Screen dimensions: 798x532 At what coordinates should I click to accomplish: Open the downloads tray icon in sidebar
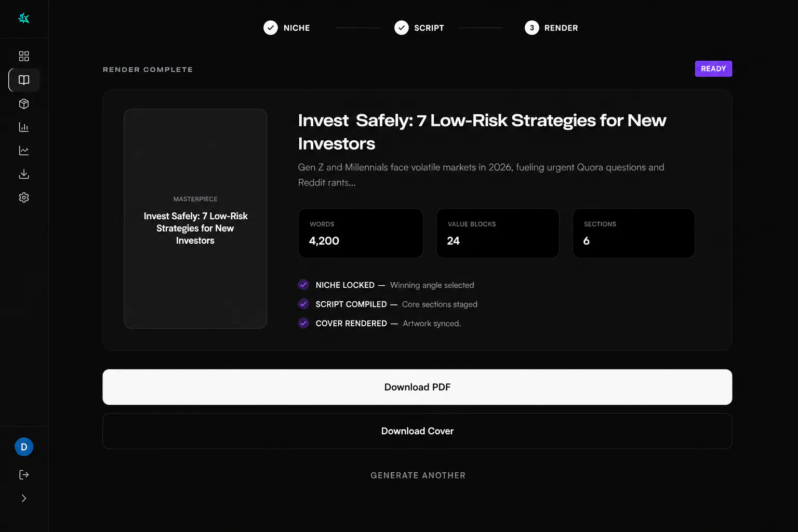pyautogui.click(x=24, y=174)
